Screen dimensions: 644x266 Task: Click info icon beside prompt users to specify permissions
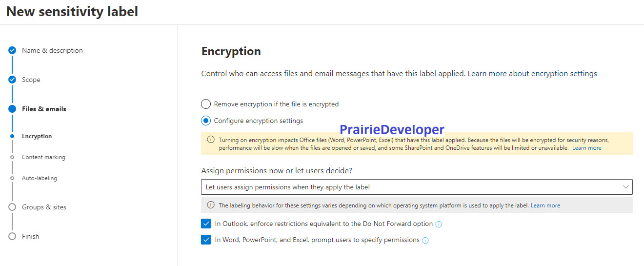click(x=425, y=241)
